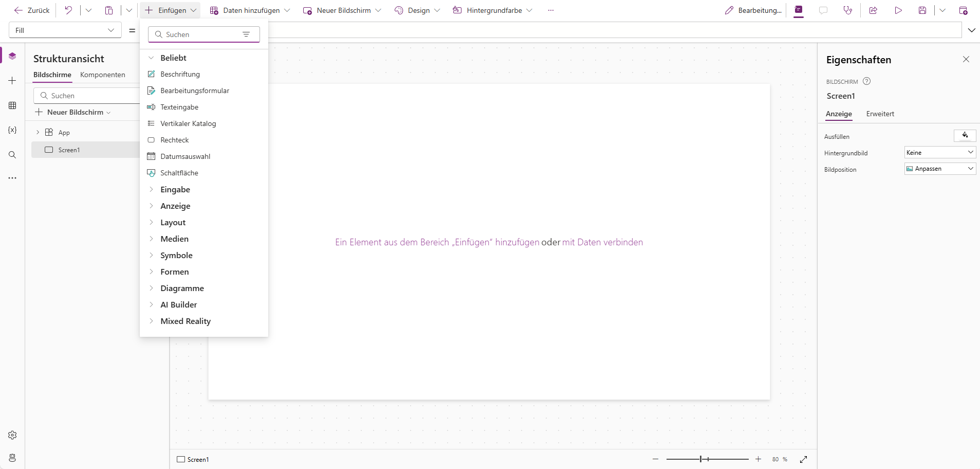Click fit-to-window expand icon in the status bar

click(x=804, y=459)
